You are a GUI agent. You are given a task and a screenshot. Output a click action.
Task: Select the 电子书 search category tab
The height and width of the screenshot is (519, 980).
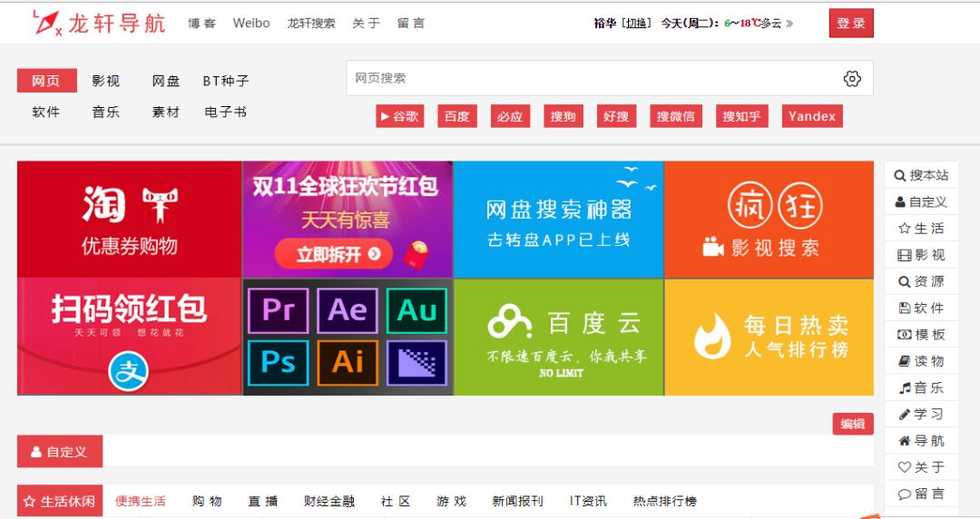tap(226, 112)
